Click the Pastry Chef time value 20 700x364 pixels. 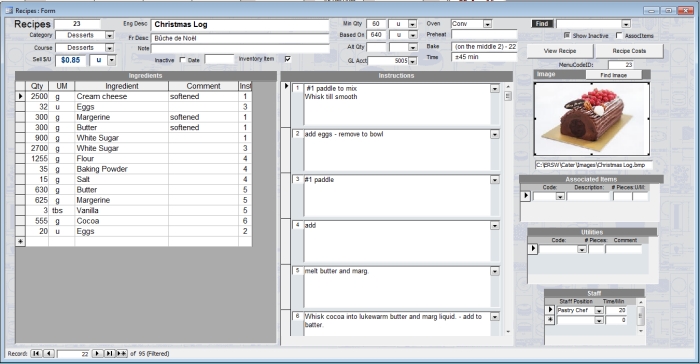point(616,310)
